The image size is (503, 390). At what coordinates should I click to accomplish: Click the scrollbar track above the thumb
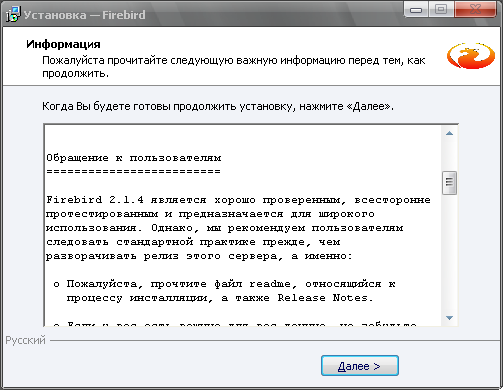(449, 156)
